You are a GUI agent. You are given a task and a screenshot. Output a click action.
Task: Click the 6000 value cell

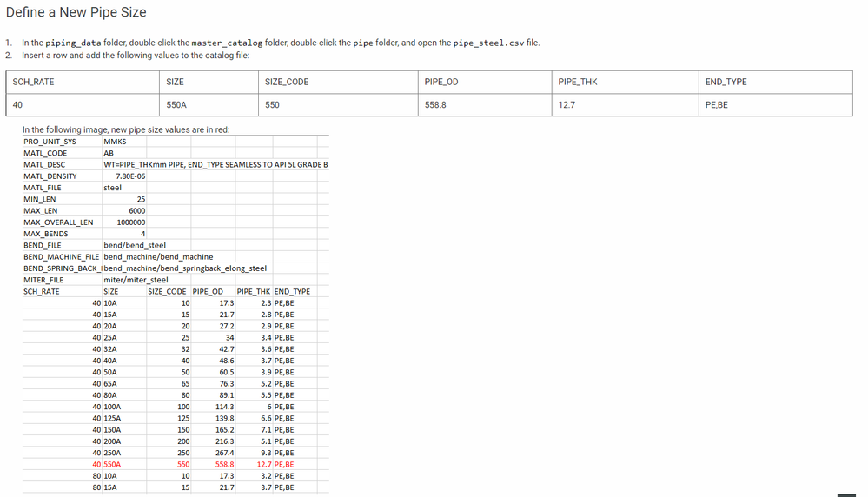click(137, 211)
